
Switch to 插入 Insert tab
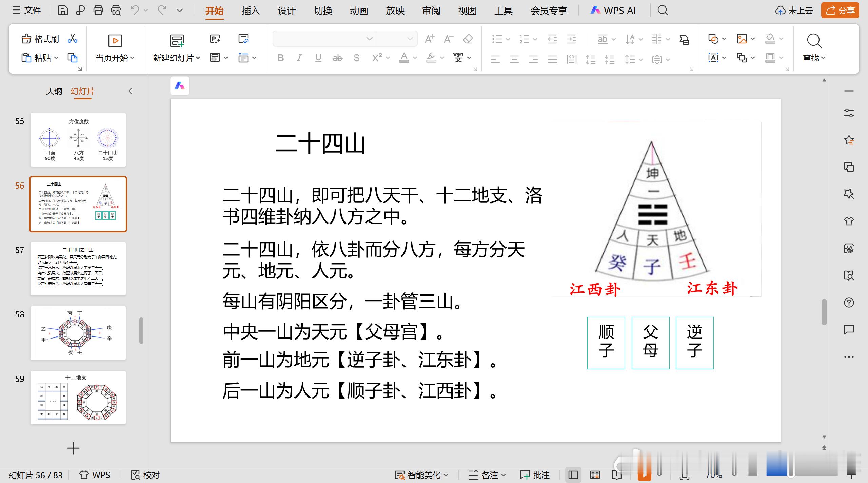251,11
